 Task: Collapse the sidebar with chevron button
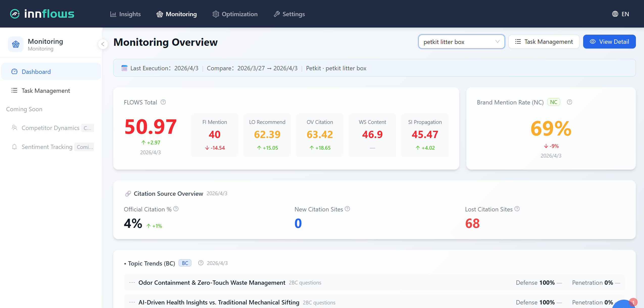coord(103,44)
